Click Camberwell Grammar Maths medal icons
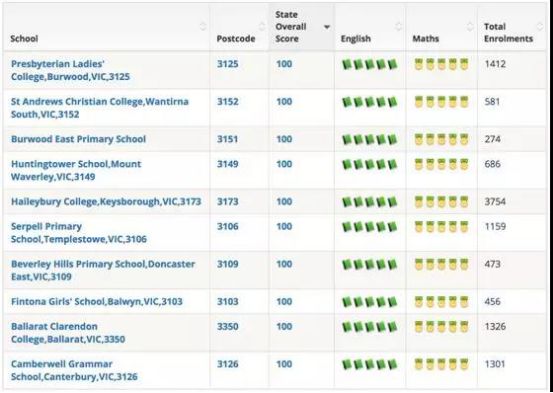The image size is (553, 393). [x=442, y=364]
